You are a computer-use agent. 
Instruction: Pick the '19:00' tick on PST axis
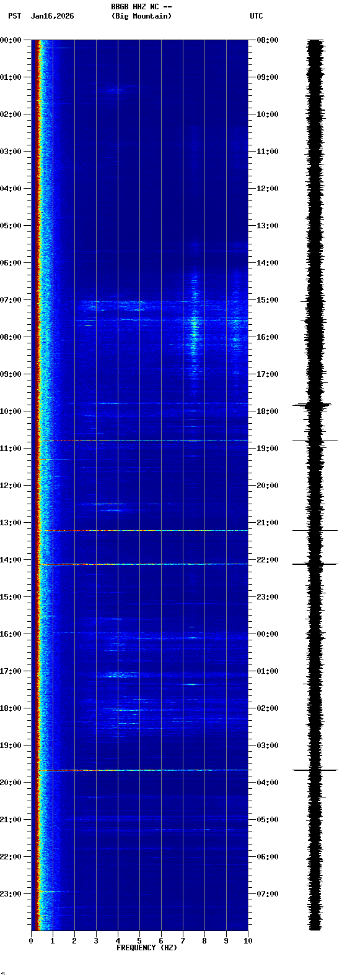[11, 746]
